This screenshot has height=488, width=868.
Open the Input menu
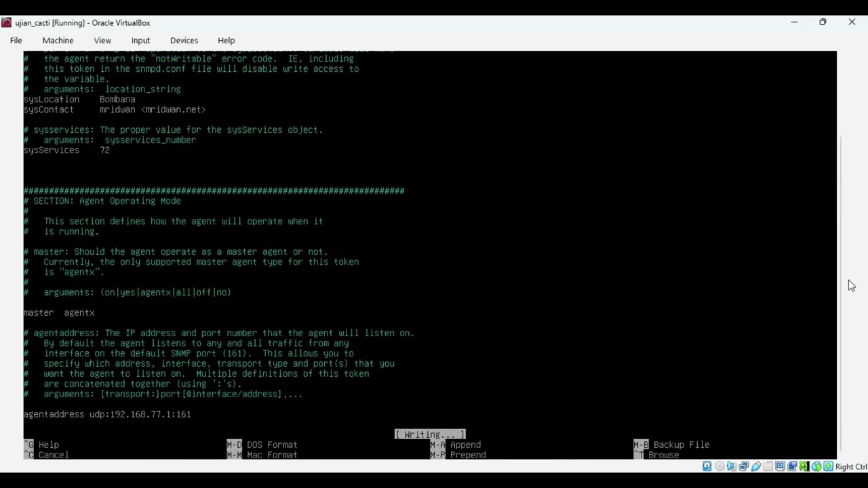pyautogui.click(x=140, y=41)
